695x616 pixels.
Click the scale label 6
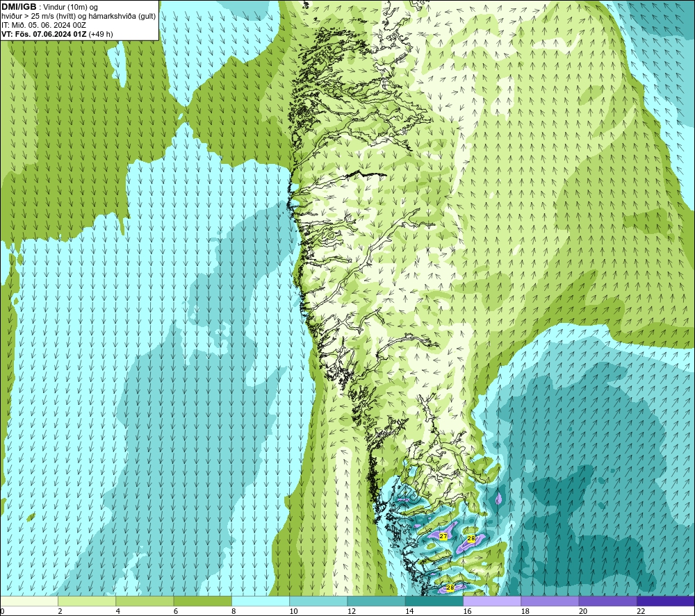coord(176,612)
